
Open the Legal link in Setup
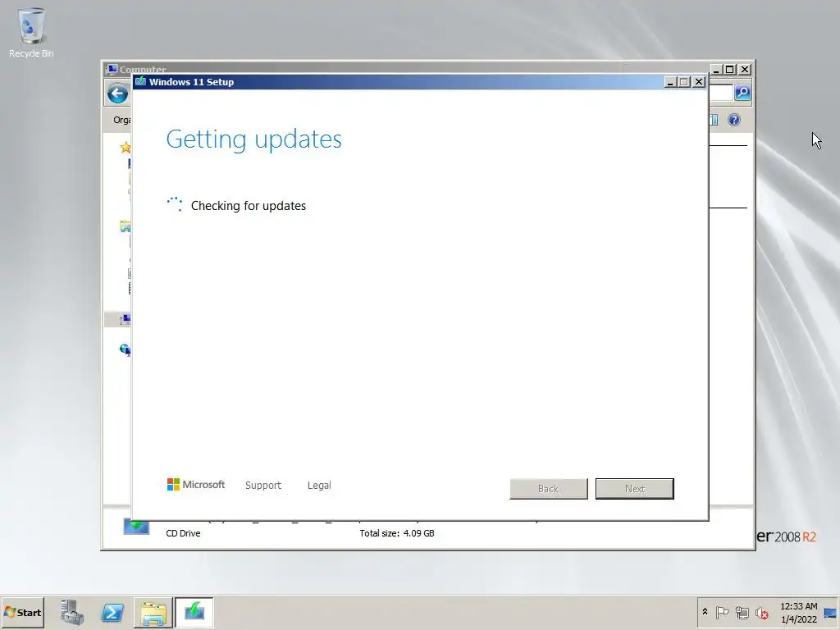coord(319,486)
